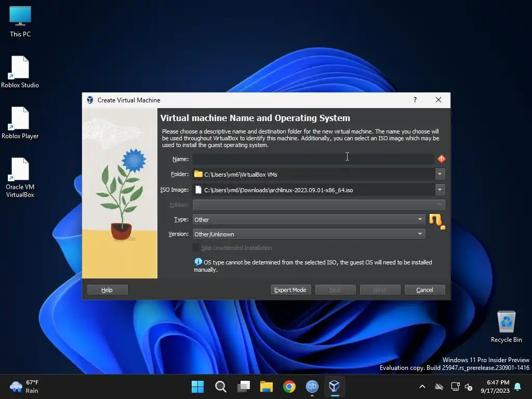Click the Help button
This screenshot has height=399, width=532.
107,290
